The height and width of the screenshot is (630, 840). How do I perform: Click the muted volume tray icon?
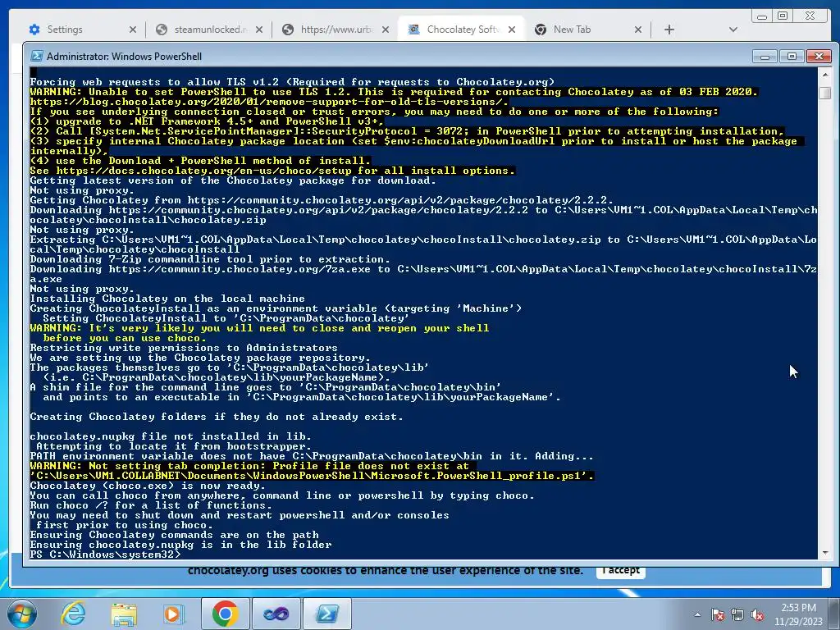[757, 615]
